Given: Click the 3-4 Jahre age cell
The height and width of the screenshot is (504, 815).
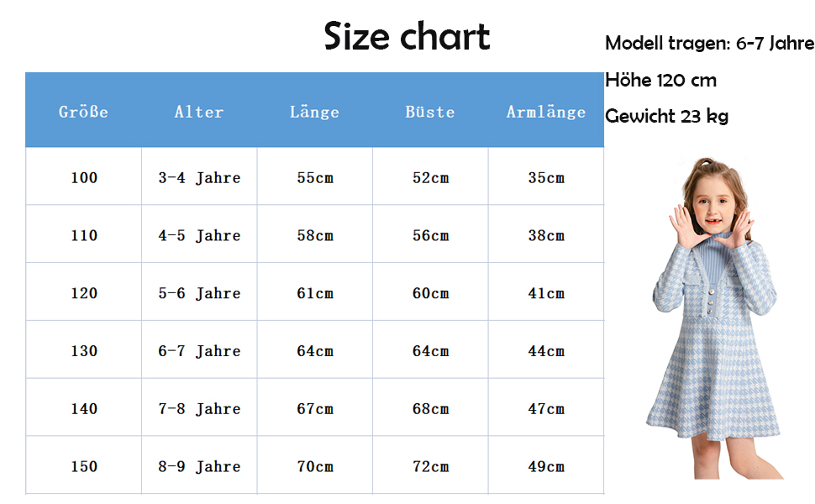Looking at the screenshot, I should coord(199,177).
